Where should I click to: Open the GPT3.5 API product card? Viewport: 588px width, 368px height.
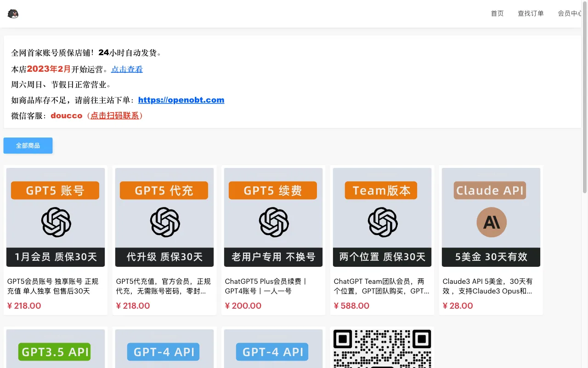tap(56, 347)
